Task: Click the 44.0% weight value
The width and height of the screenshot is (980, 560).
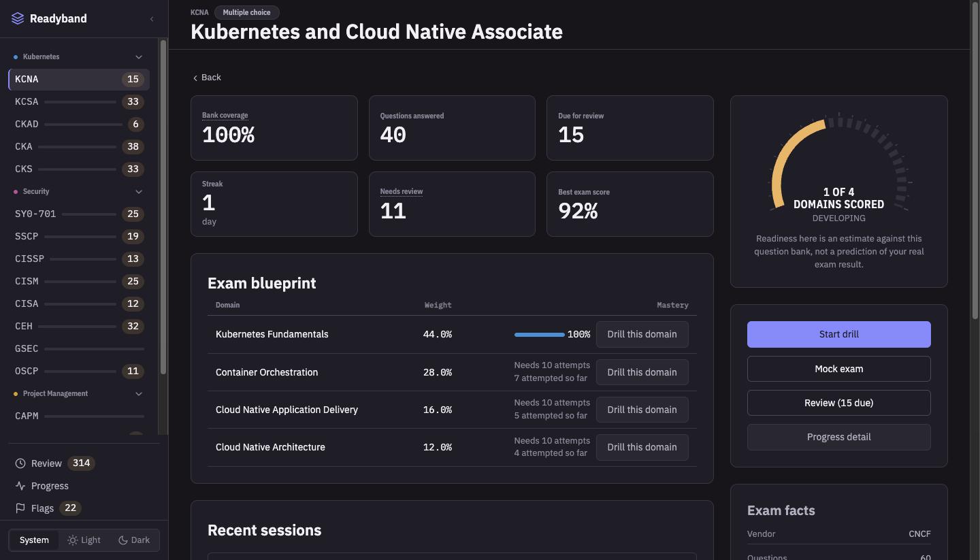Action: (x=437, y=335)
